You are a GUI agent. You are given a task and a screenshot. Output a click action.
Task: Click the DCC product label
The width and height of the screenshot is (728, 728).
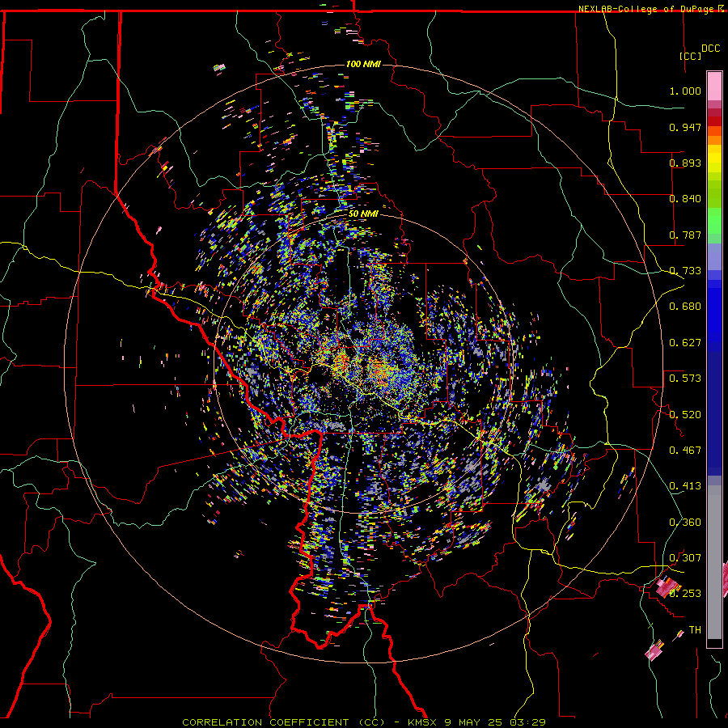tap(710, 49)
